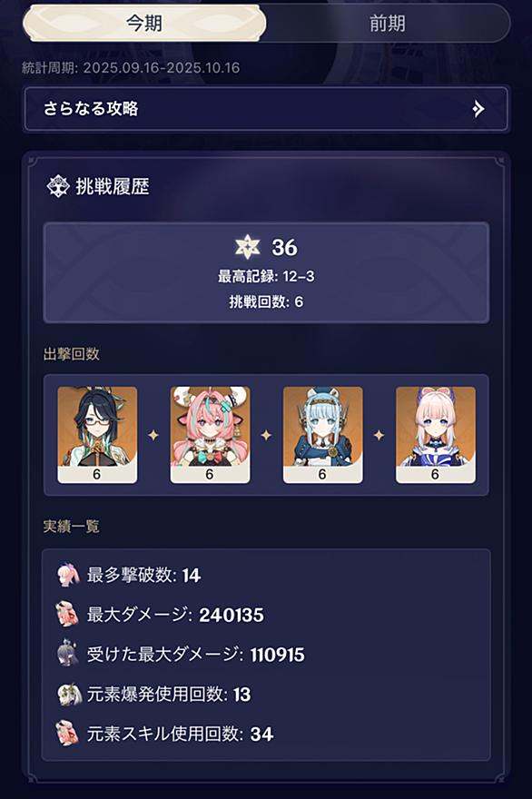This screenshot has height=799, width=532.
Task: Click the star icon beside 36
Action: pos(248,247)
